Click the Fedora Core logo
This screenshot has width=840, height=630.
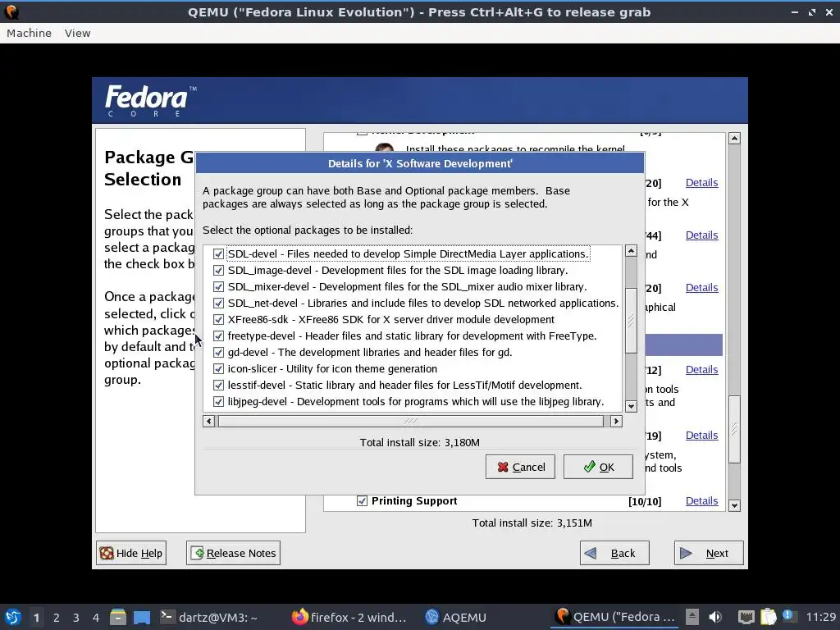pyautogui.click(x=150, y=100)
